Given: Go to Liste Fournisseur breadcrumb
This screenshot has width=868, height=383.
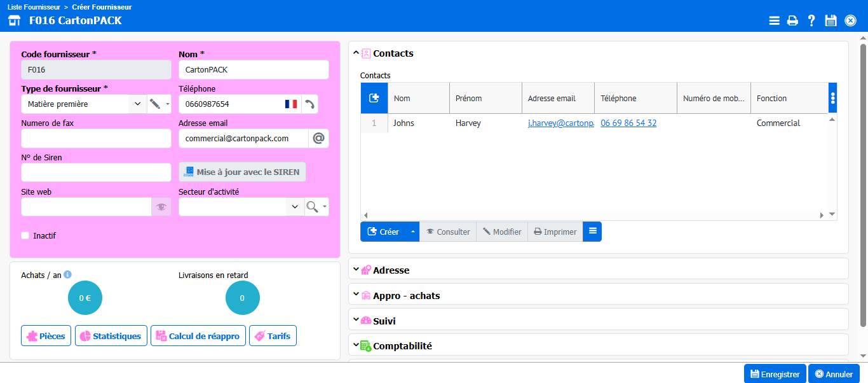Looking at the screenshot, I should tap(33, 7).
